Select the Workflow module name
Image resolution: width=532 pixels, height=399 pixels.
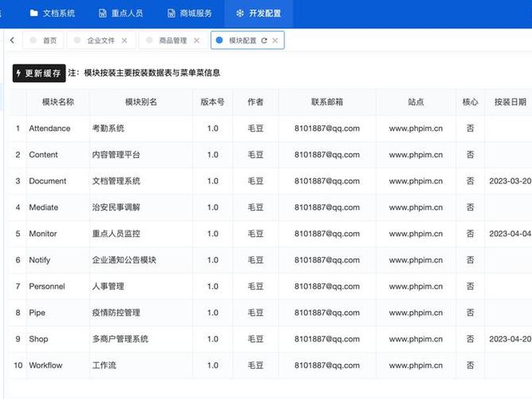point(45,365)
